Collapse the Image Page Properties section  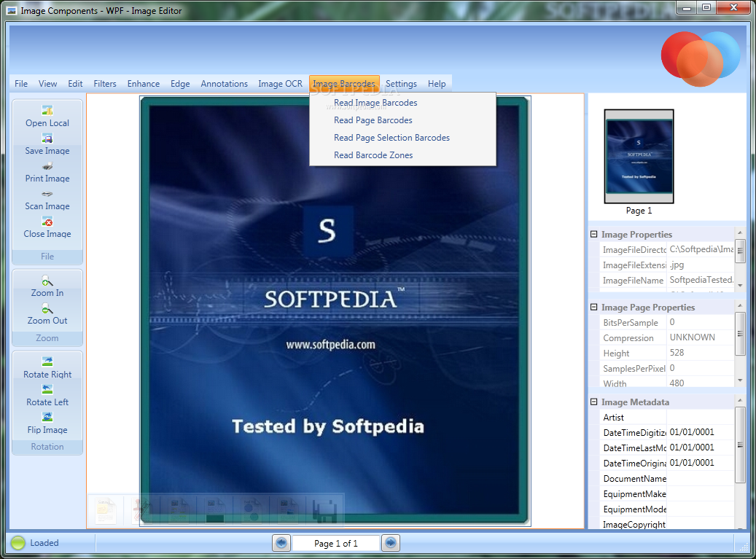[594, 307]
